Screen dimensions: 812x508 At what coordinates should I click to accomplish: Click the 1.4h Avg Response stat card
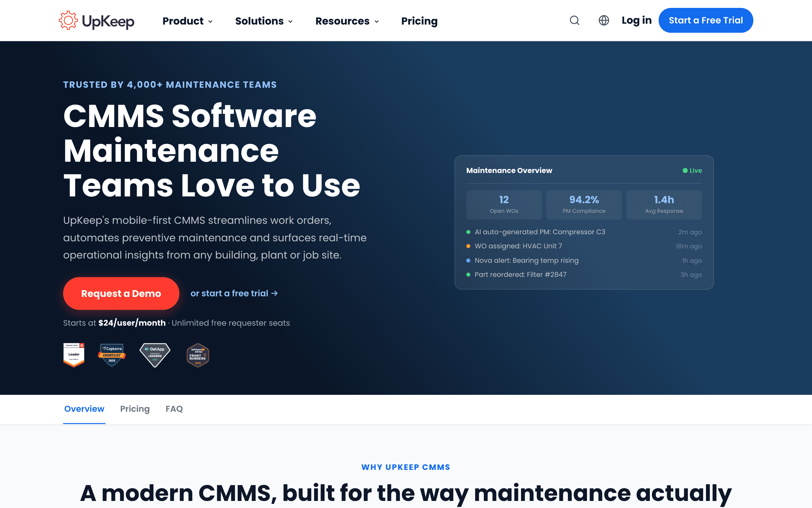664,205
